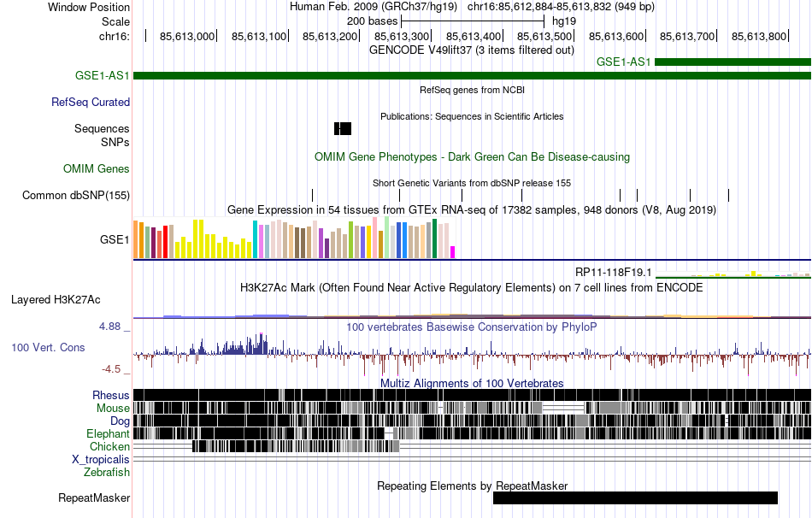Click the Publications sequence black block
Viewport: 812px width, 518px height.
coord(343,128)
